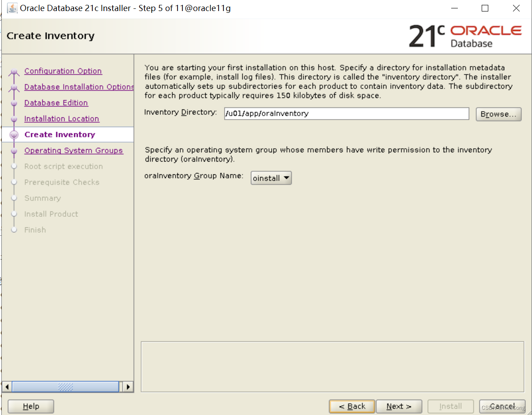Image resolution: width=532 pixels, height=415 pixels.
Task: Click the Java icon in title bar
Action: pos(12,8)
